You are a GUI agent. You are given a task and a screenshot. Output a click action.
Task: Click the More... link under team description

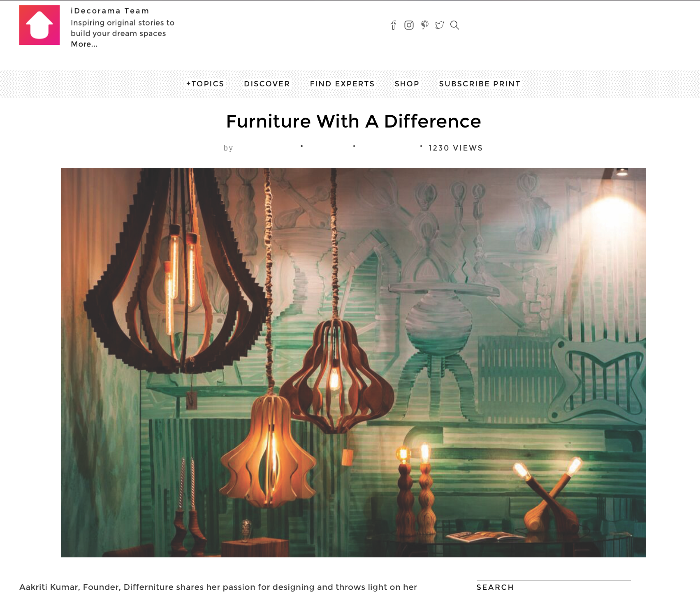pos(84,44)
